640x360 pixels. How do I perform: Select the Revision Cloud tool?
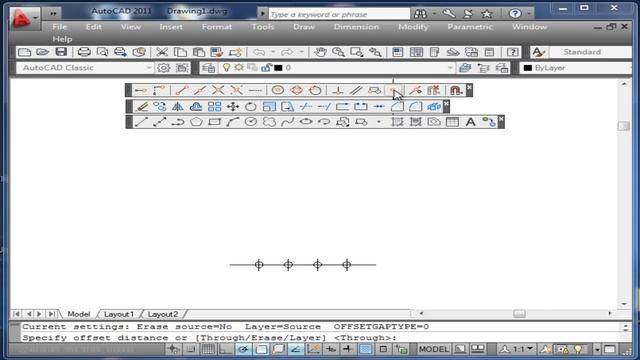(269, 122)
